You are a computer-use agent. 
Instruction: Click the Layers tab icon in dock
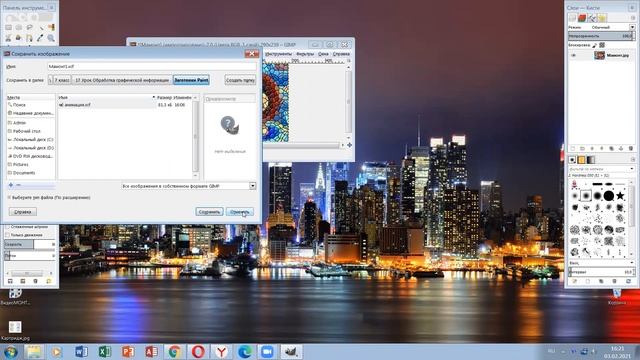click(x=573, y=18)
